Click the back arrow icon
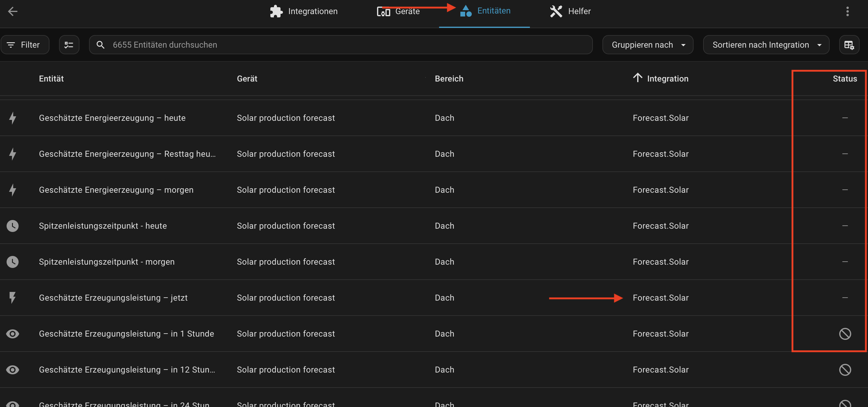The image size is (868, 407). [13, 11]
